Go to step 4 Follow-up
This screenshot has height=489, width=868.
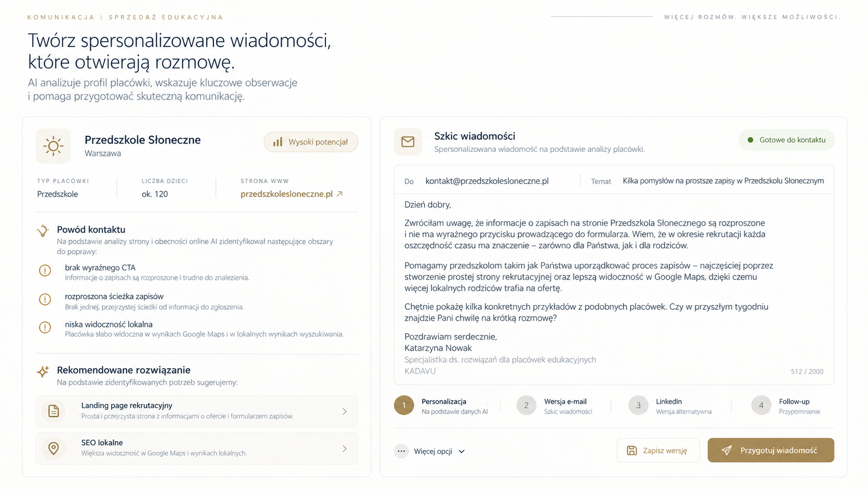pos(786,406)
